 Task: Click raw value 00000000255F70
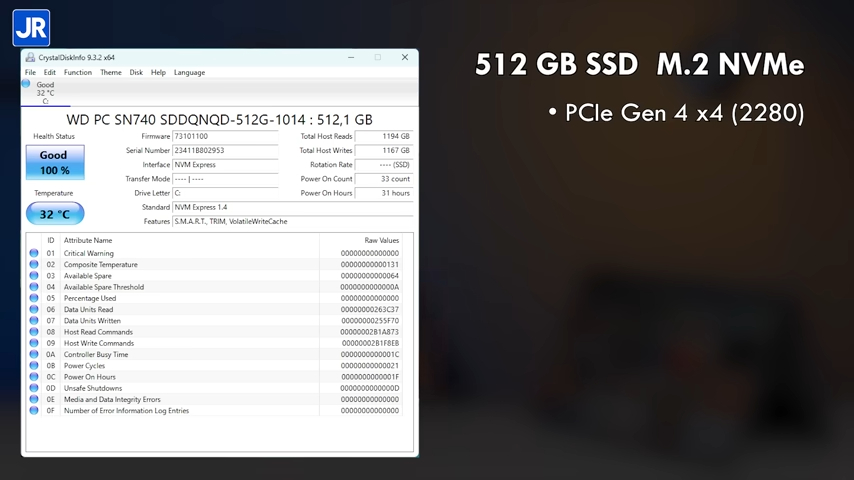pyautogui.click(x=370, y=321)
